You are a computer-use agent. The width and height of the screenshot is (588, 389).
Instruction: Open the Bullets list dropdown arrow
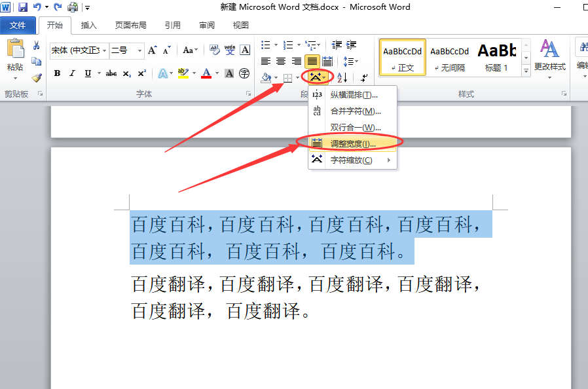point(276,45)
